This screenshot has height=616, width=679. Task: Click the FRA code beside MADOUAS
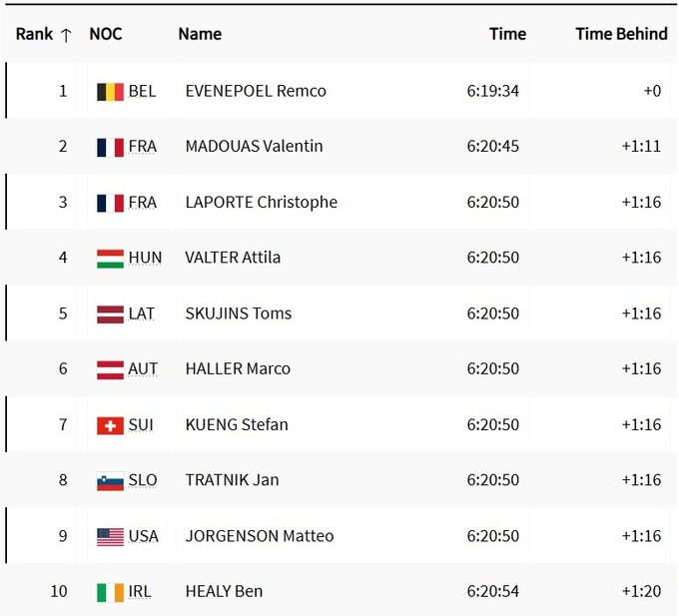coord(143,146)
